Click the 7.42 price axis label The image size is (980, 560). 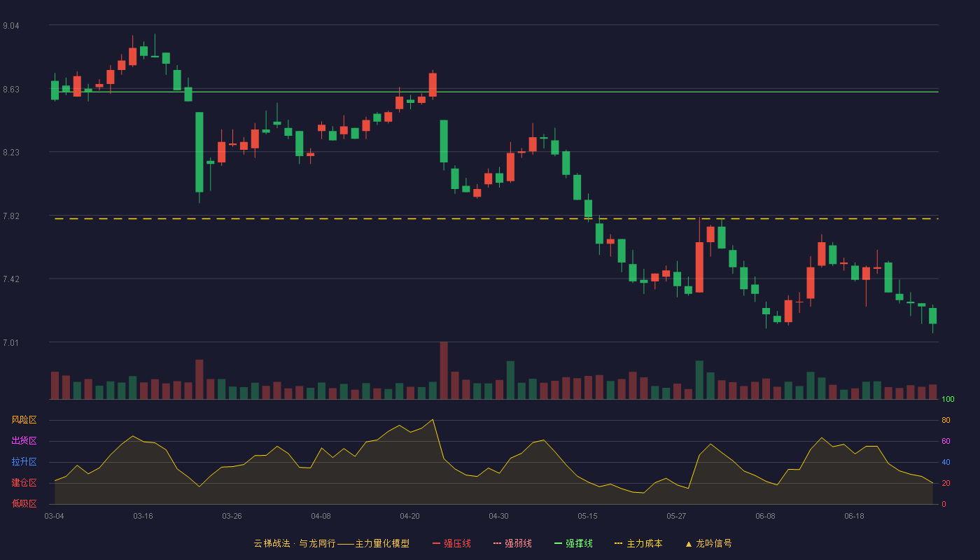pos(11,279)
